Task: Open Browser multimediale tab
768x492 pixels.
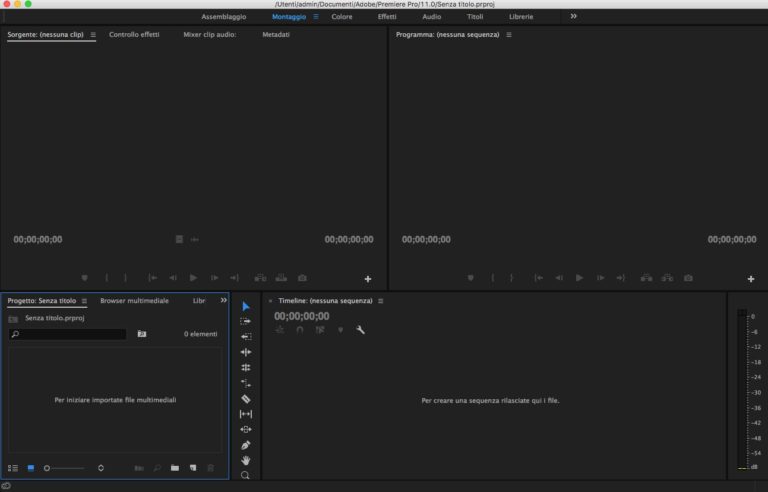Action: [x=134, y=301]
